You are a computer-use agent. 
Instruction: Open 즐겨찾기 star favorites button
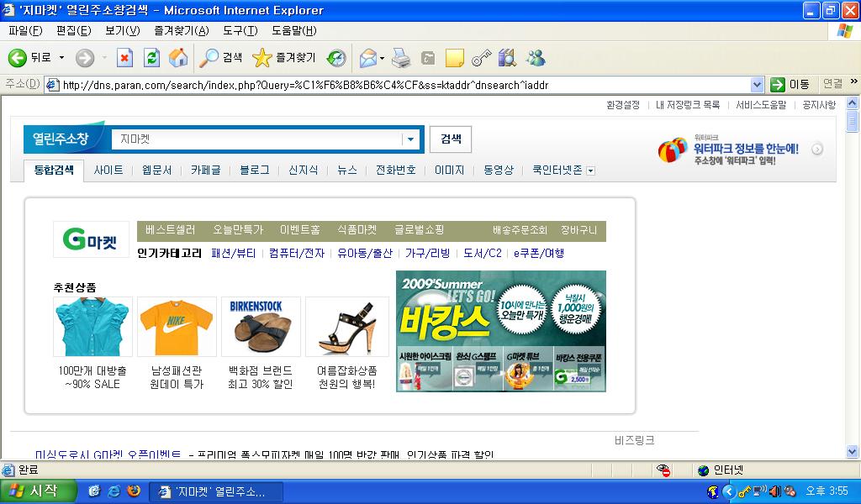click(284, 58)
